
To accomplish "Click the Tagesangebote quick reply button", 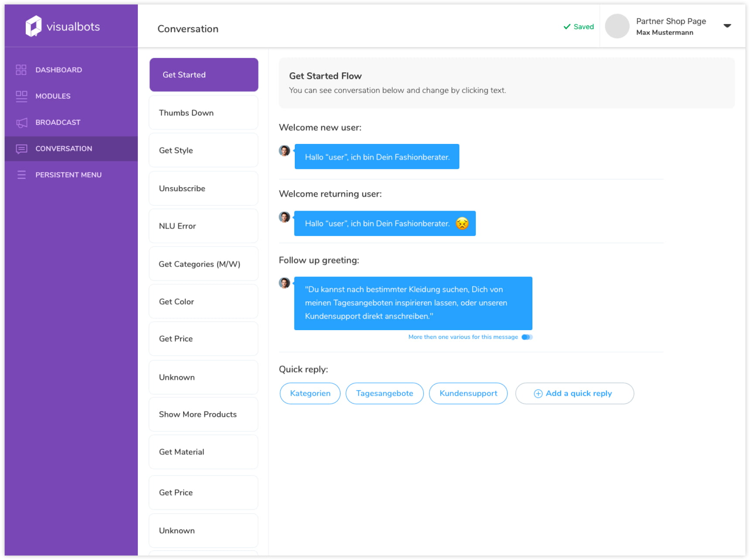I will click(384, 393).
